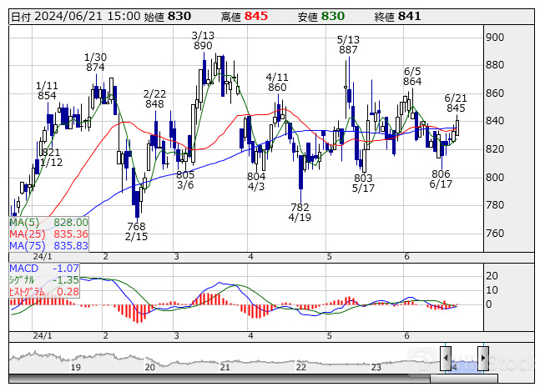545x392 pixels.
Task: Click the empty scrollbar track near year 19
Action: coord(75,379)
